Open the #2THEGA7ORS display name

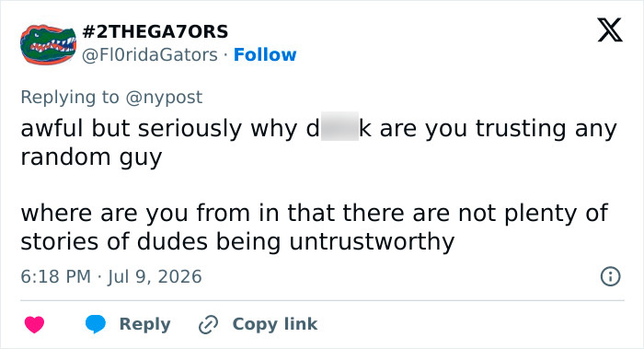pos(155,31)
